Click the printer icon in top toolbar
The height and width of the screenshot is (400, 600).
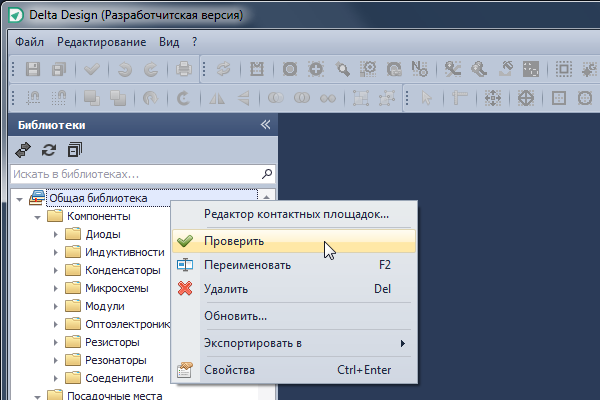184,69
